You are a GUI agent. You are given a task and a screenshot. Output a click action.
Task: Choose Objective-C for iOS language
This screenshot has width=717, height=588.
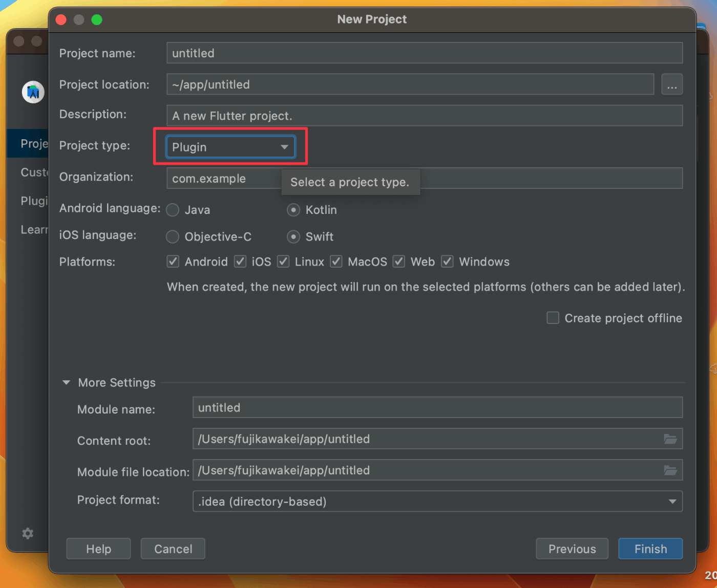[x=173, y=236]
